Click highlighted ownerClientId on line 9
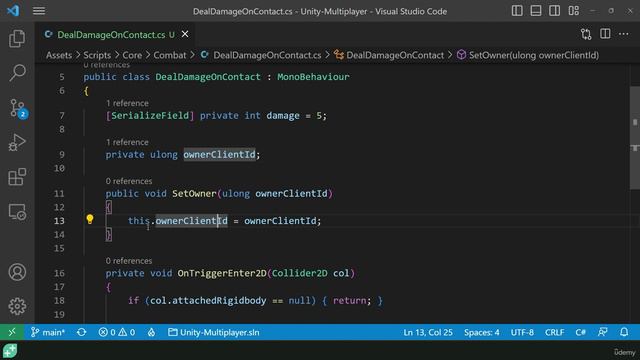 pyautogui.click(x=219, y=154)
